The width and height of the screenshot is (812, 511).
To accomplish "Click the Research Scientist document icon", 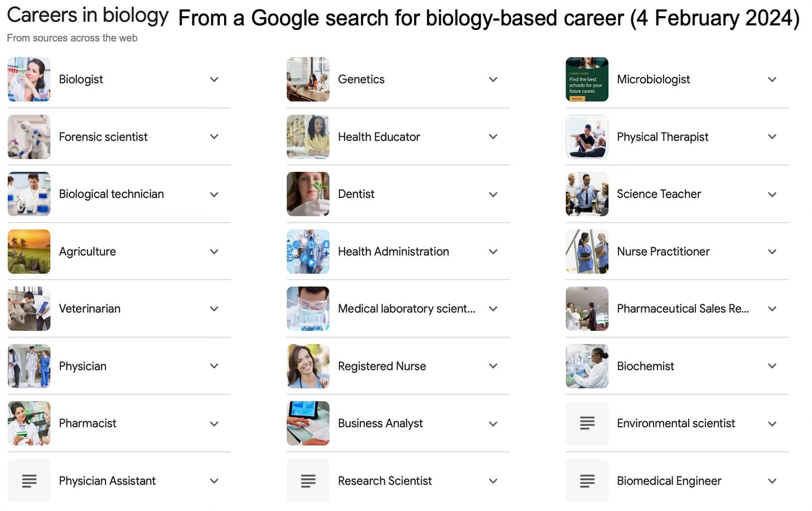I will click(308, 480).
